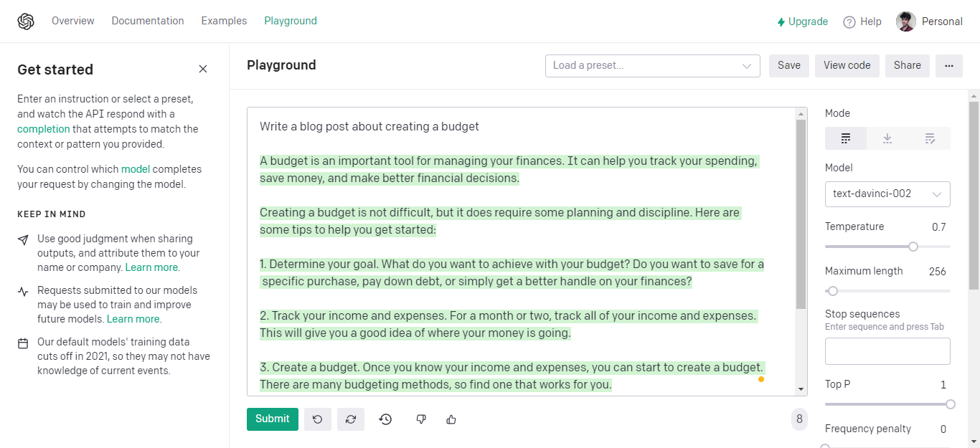Image resolution: width=980 pixels, height=448 pixels.
Task: Open the three-dot more options menu
Action: (949, 65)
